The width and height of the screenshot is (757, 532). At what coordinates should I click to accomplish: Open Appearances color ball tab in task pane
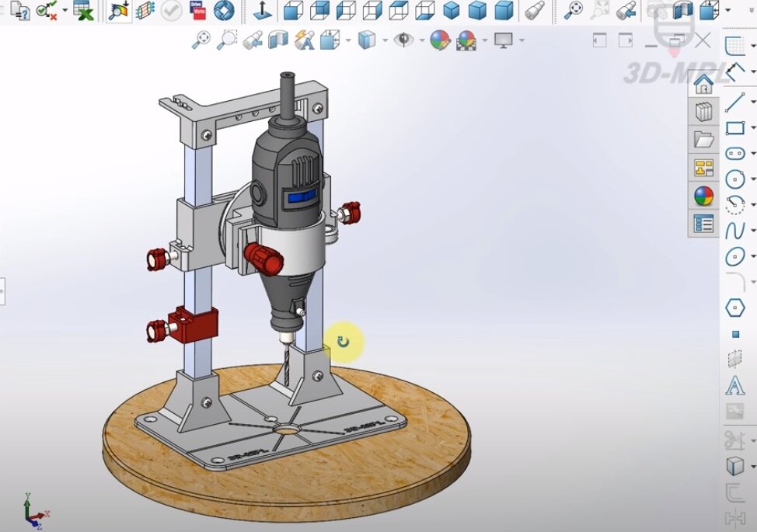pyautogui.click(x=703, y=196)
